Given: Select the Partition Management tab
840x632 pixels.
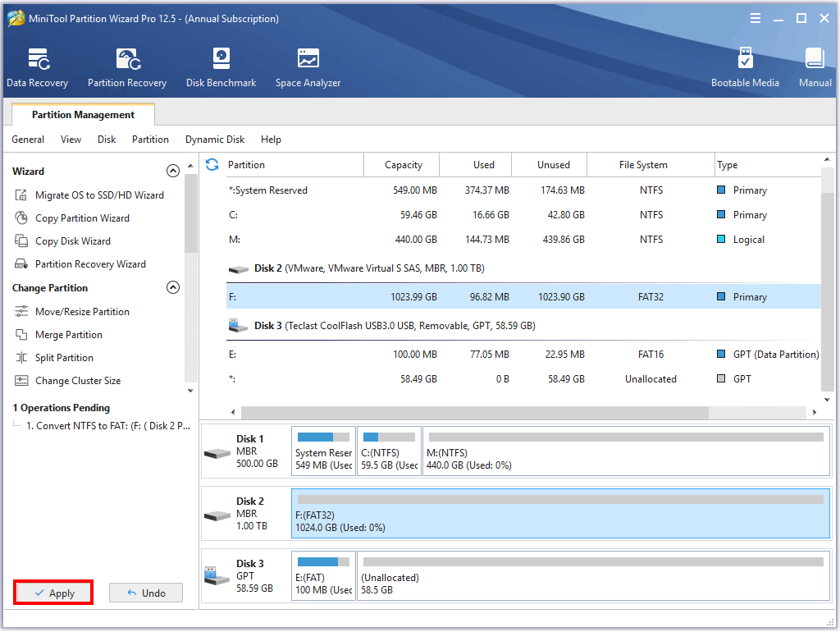Looking at the screenshot, I should point(83,115).
